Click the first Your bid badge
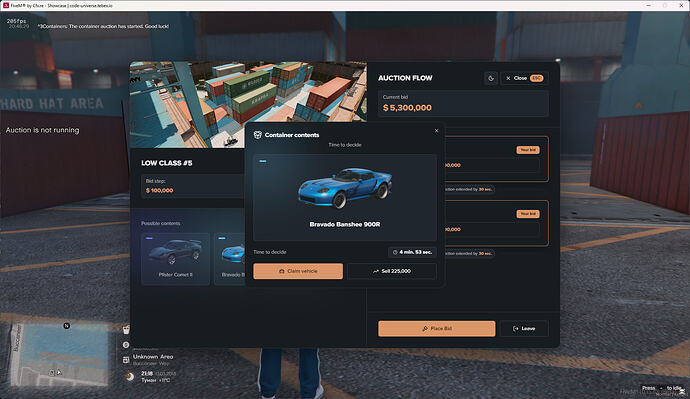The width and height of the screenshot is (690, 399). [528, 150]
